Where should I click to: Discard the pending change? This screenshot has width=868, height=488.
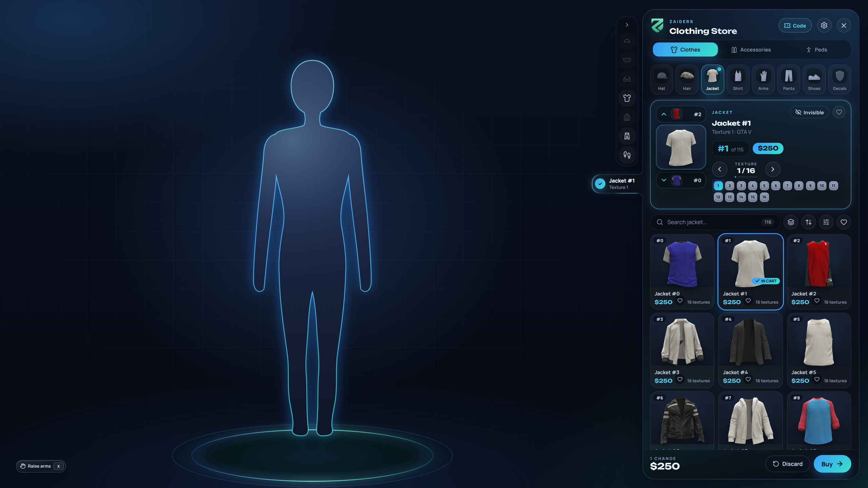point(787,464)
